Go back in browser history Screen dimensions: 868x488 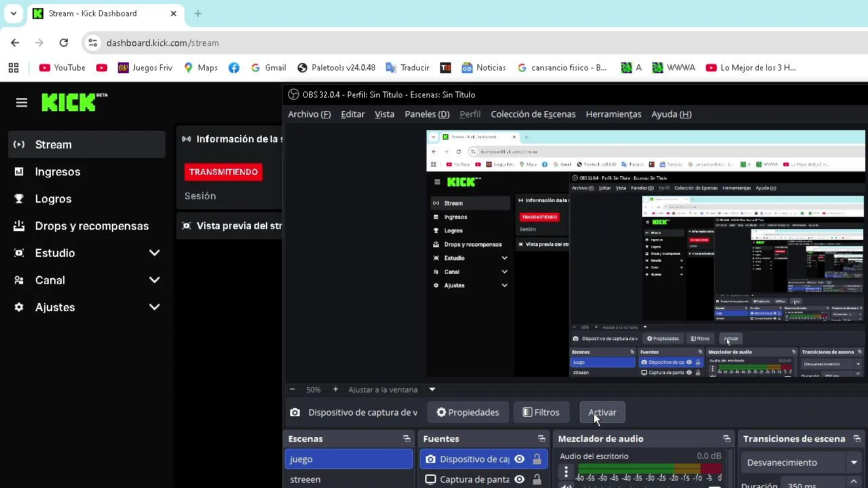(x=15, y=43)
